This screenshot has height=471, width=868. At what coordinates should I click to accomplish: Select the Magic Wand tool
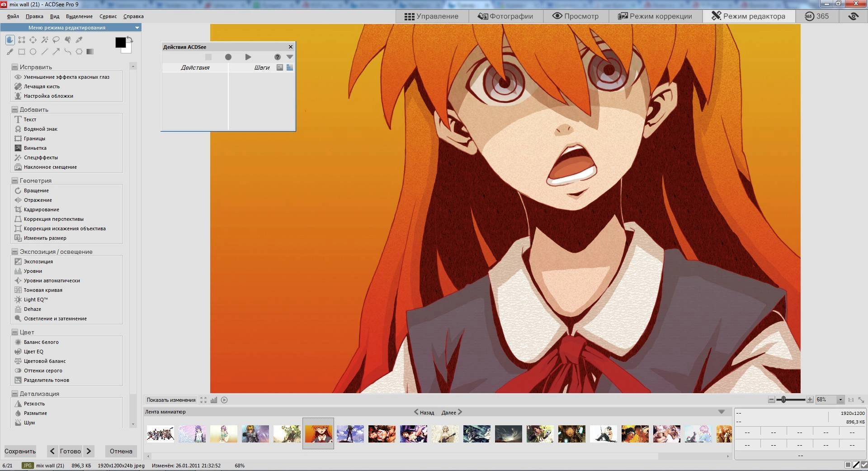(x=45, y=40)
